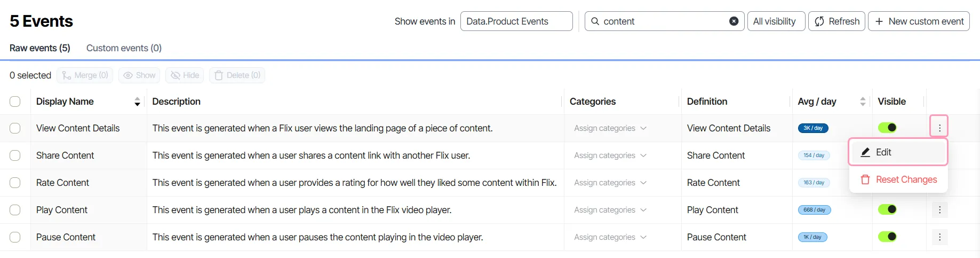Toggle visibility for Play Content
Image resolution: width=980 pixels, height=258 pixels.
click(888, 209)
